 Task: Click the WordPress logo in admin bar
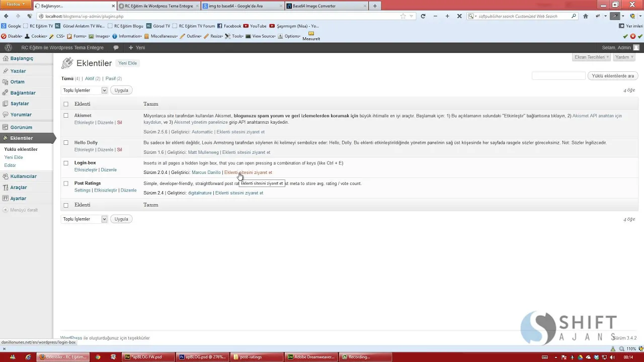coord(8,47)
